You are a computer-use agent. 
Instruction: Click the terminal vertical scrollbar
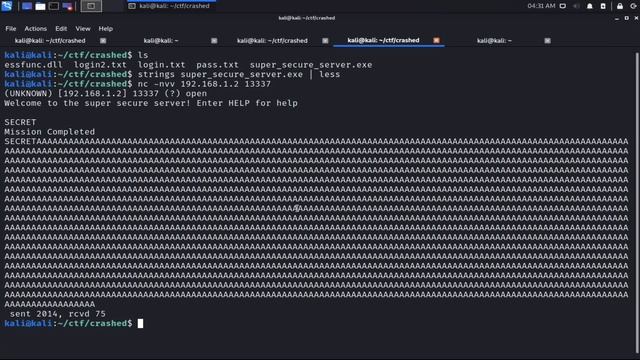pyautogui.click(x=637, y=202)
